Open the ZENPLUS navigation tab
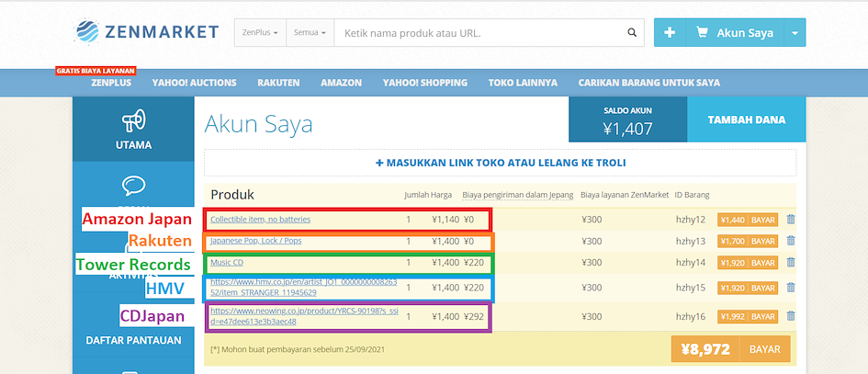 111,83
